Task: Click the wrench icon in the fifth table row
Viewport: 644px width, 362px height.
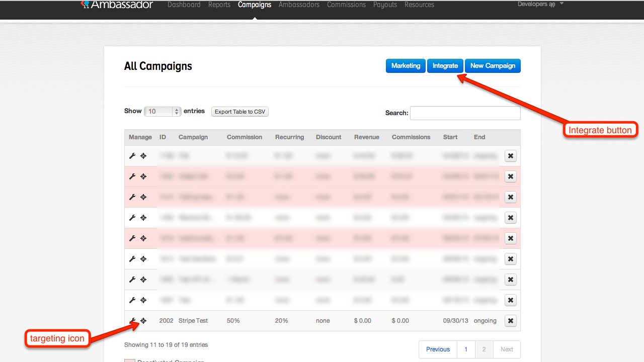Action: coord(132,238)
